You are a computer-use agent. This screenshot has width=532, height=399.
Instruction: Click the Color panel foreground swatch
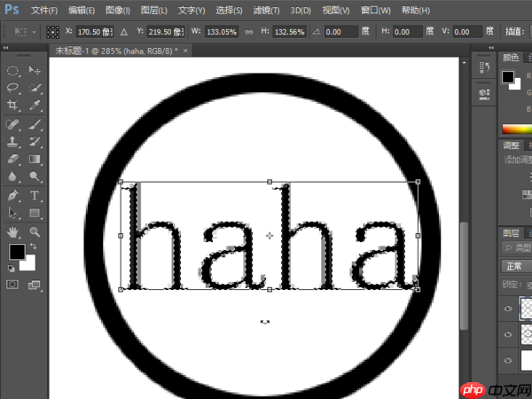(x=508, y=77)
